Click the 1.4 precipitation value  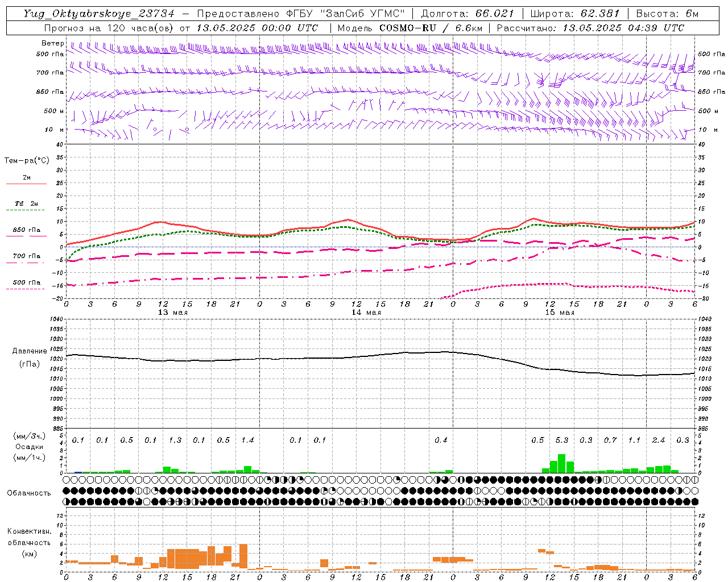[x=247, y=440]
